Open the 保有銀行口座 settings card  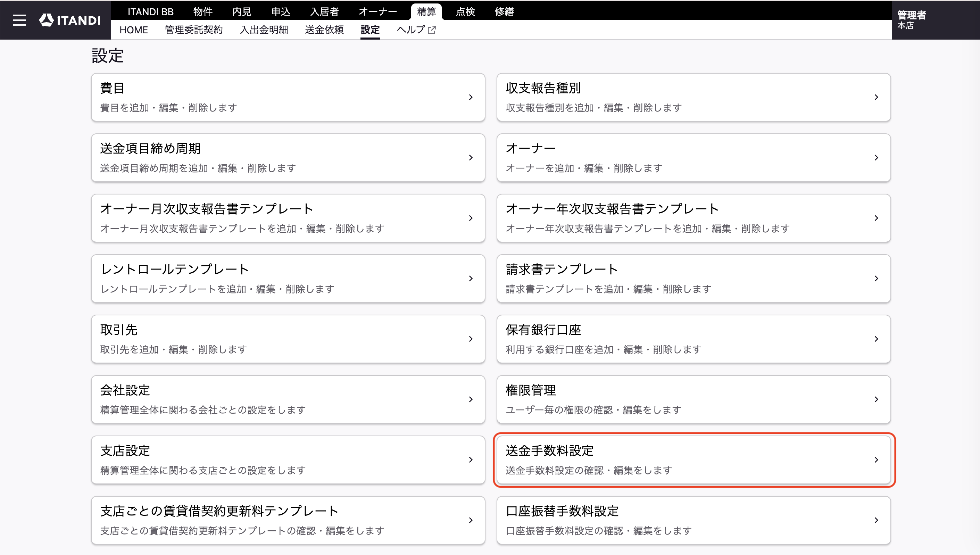[694, 339]
